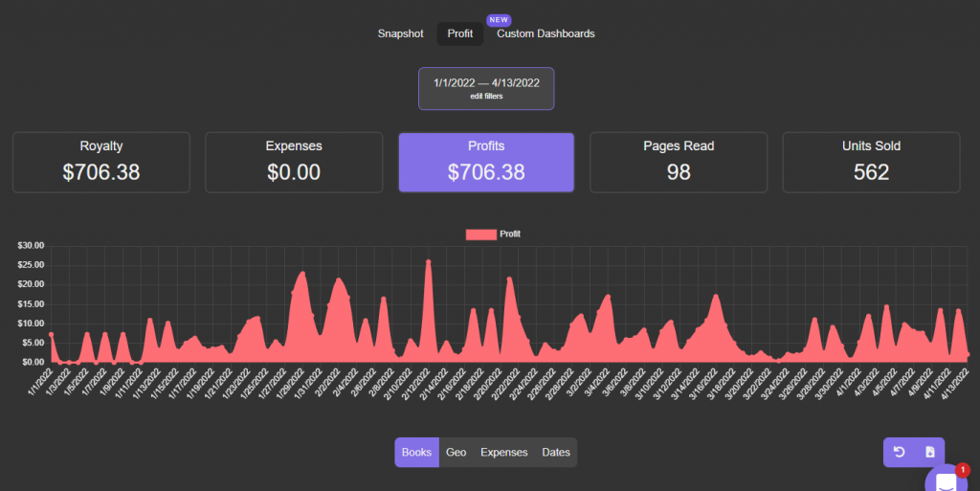Open the chat support widget
Viewport: 980px width, 491px height.
[x=946, y=480]
